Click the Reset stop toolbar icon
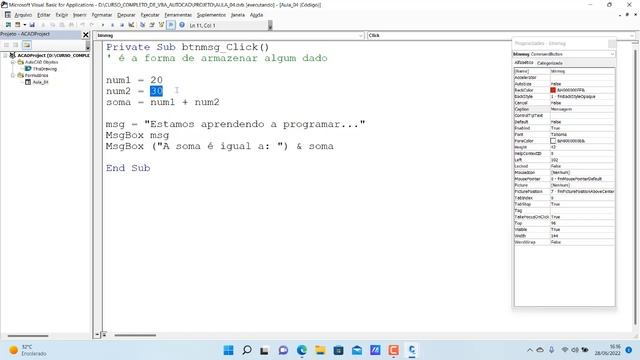This screenshot has width=640, height=360. pyautogui.click(x=122, y=25)
